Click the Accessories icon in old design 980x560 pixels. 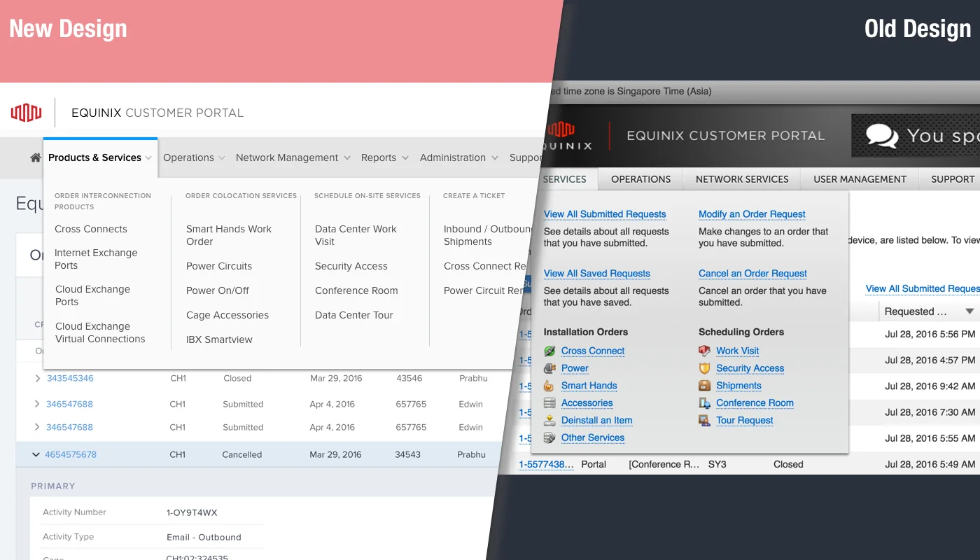point(549,403)
